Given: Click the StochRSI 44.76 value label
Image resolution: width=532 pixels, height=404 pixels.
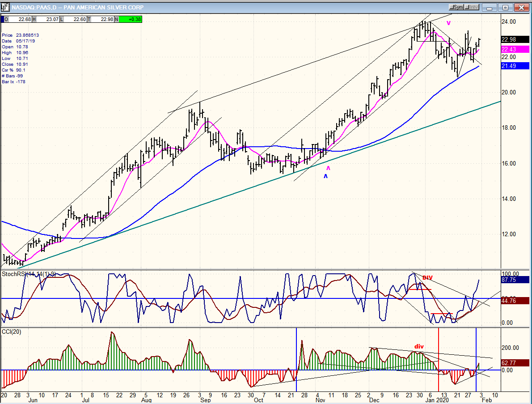Looking at the screenshot, I should (x=515, y=301).
